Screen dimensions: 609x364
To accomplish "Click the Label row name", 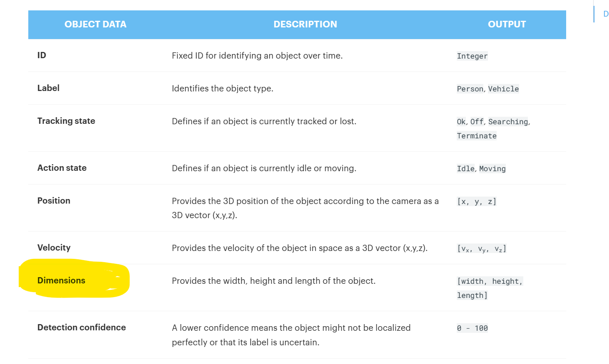I will point(48,88).
